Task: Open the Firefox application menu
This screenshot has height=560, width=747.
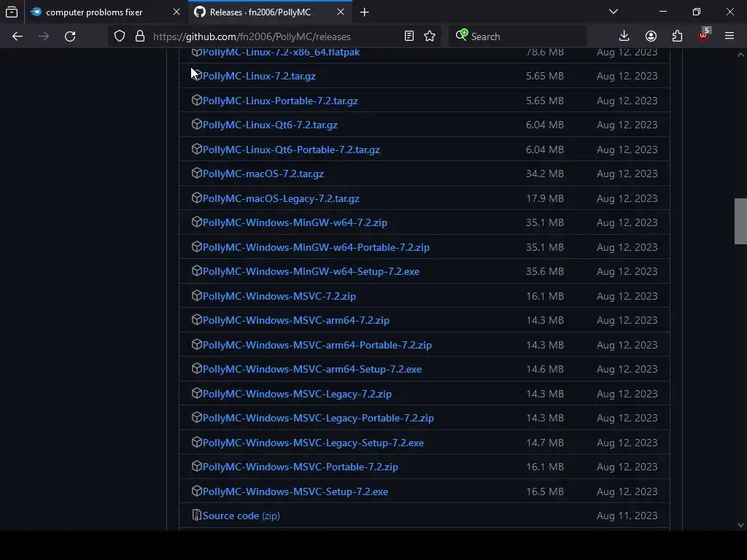Action: coord(729,36)
